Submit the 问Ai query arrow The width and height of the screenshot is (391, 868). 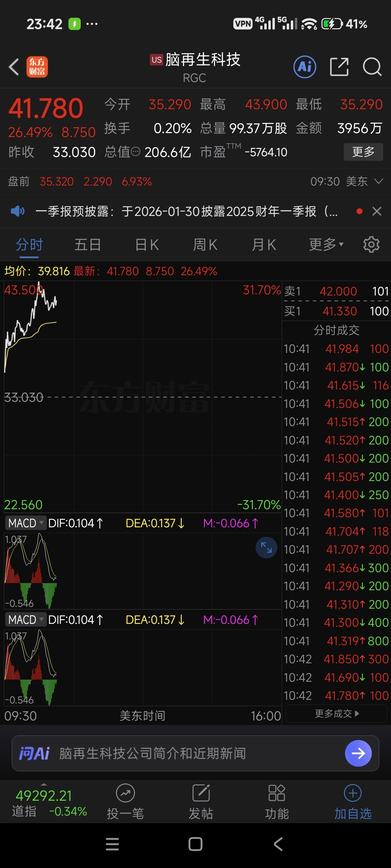358,754
